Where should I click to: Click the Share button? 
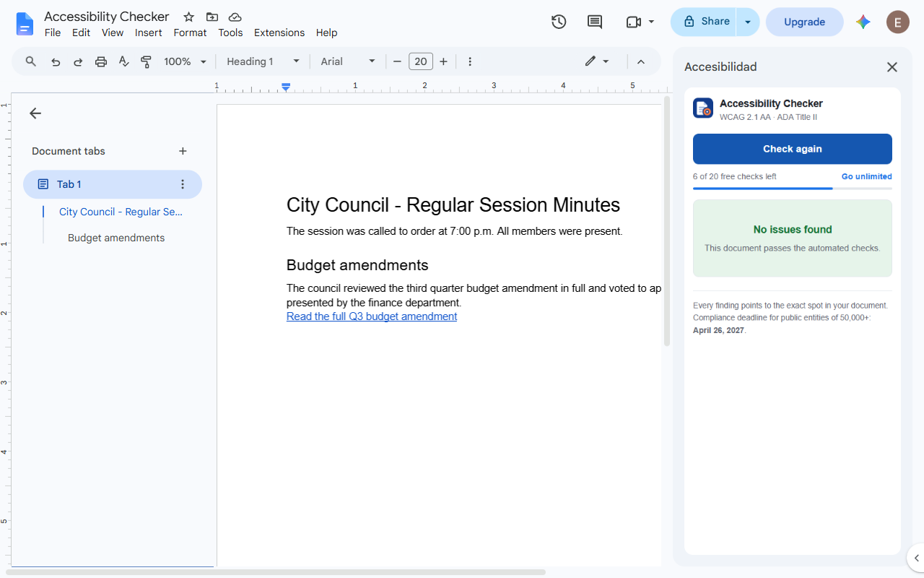tap(704, 22)
